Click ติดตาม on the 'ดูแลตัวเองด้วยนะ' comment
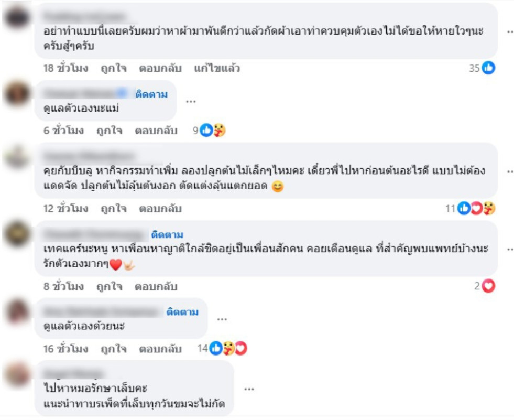The height and width of the screenshot is (420, 514). tap(182, 311)
